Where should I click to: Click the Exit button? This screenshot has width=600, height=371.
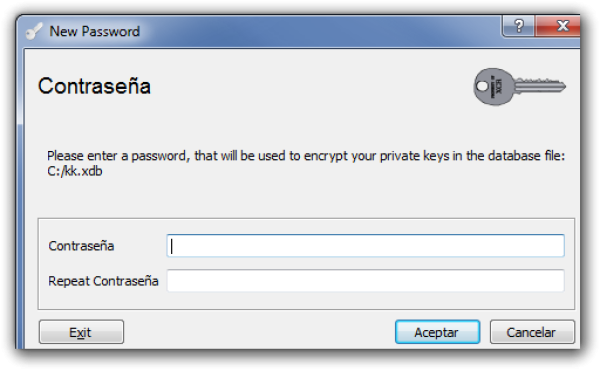click(81, 332)
